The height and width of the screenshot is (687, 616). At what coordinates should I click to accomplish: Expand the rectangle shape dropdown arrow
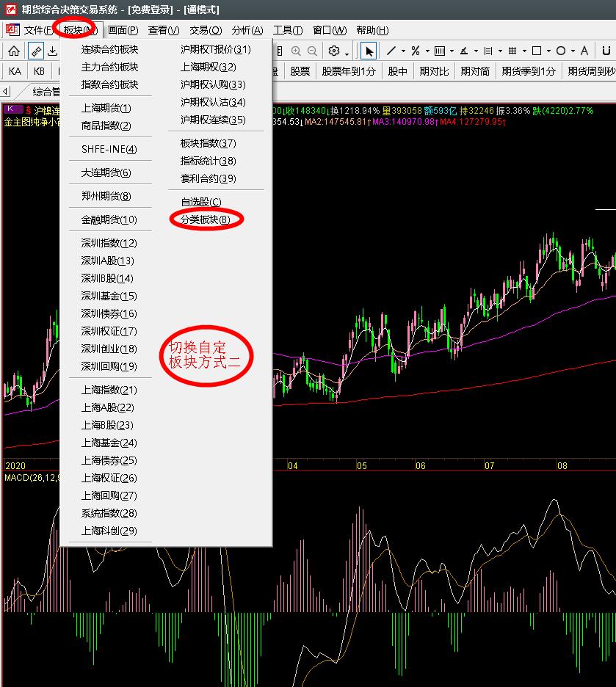point(548,51)
